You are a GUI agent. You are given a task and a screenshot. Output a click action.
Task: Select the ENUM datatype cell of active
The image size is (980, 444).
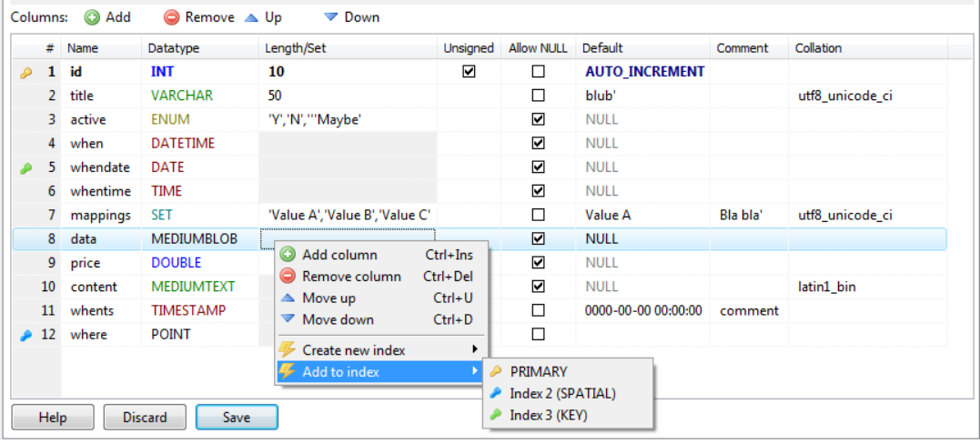tap(200, 119)
